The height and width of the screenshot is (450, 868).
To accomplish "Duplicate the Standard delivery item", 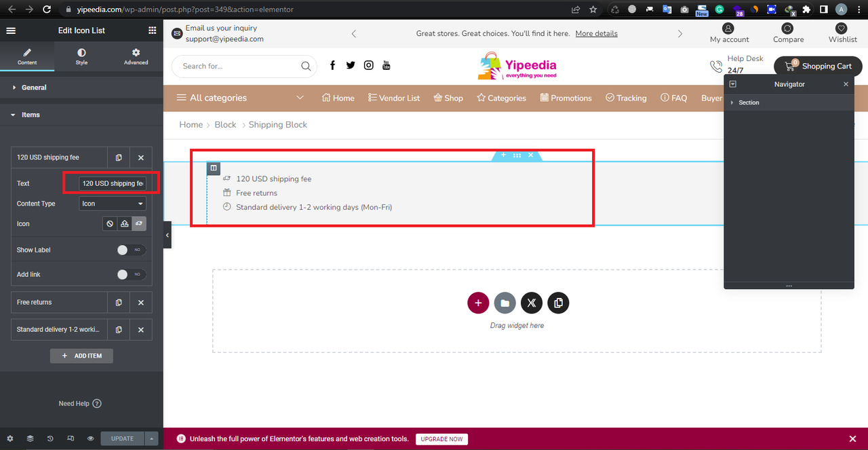I will pyautogui.click(x=119, y=330).
